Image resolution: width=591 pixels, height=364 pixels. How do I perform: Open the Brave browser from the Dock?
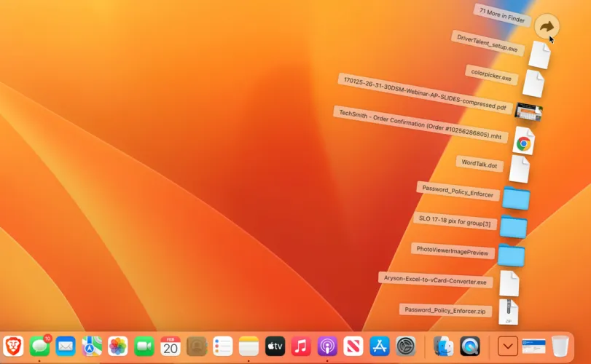click(x=13, y=346)
